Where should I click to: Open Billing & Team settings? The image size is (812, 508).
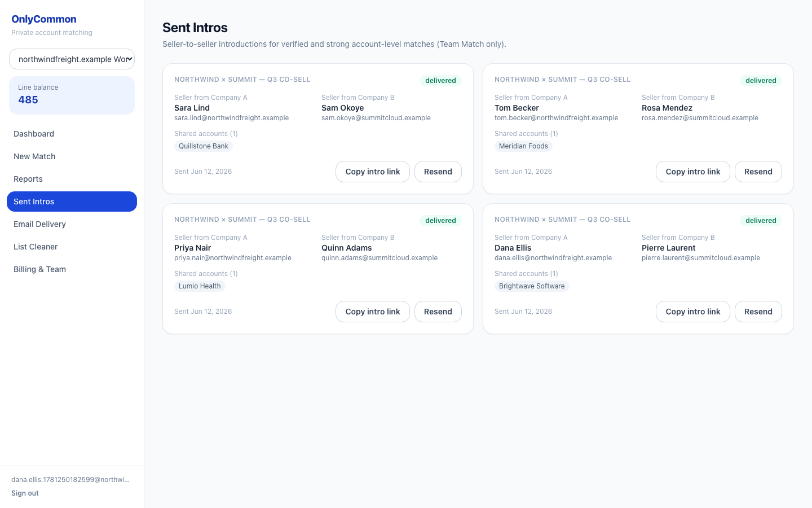click(x=72, y=269)
